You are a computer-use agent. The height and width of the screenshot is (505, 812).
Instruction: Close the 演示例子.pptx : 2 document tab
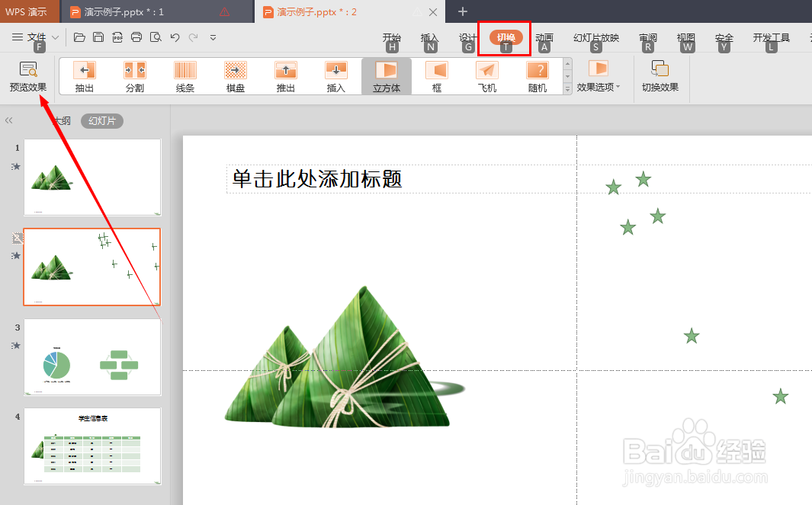pos(433,12)
